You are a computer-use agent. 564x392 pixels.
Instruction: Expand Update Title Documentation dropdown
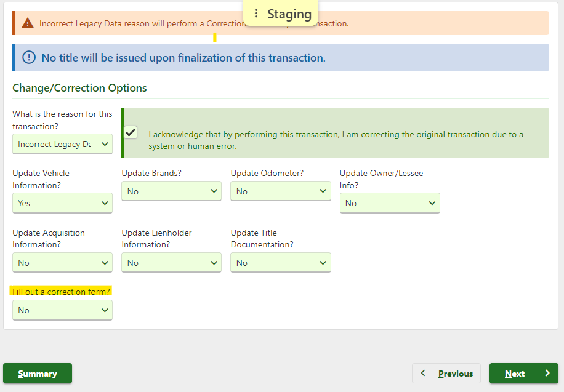click(x=280, y=263)
